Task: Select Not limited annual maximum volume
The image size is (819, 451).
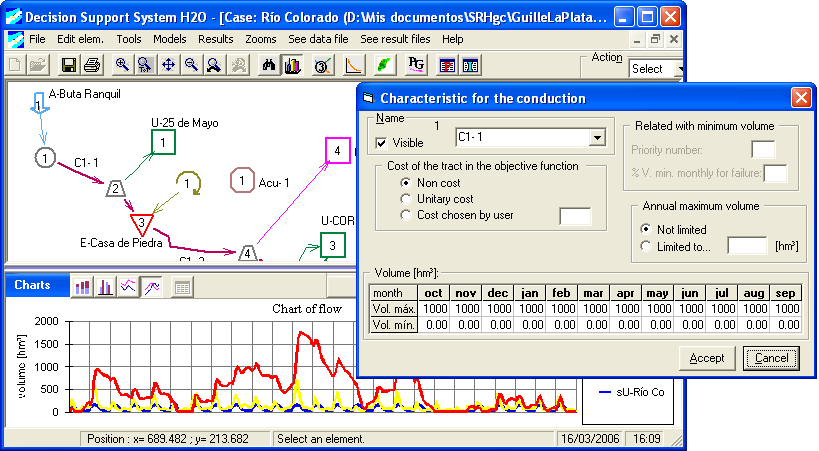Action: point(646,229)
